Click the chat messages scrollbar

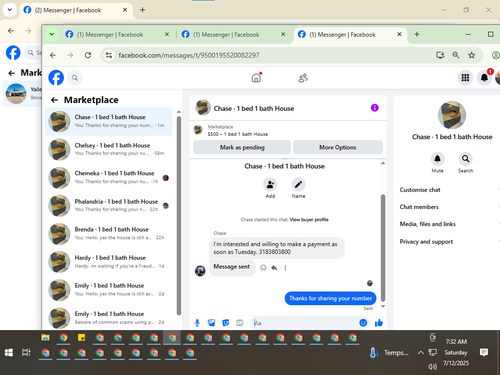click(383, 248)
